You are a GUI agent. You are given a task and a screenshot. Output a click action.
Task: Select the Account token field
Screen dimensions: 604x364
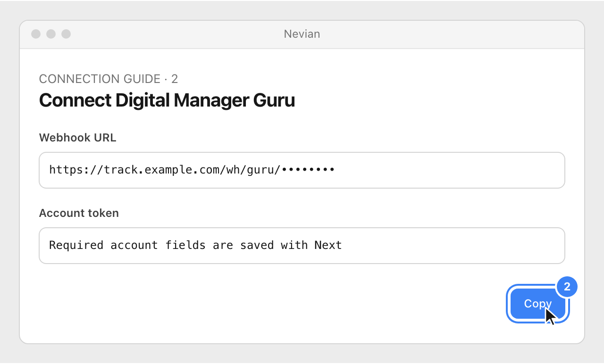tap(302, 246)
